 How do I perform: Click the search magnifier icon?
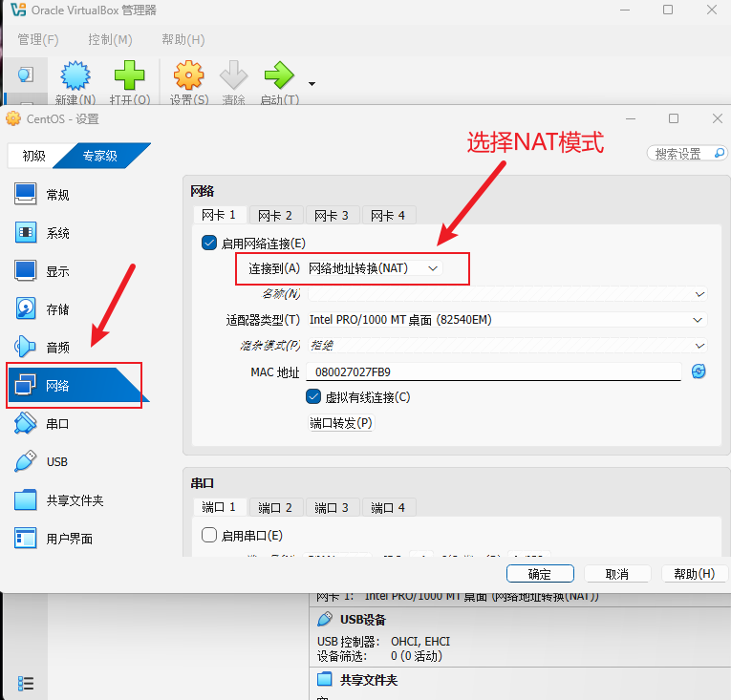click(720, 153)
